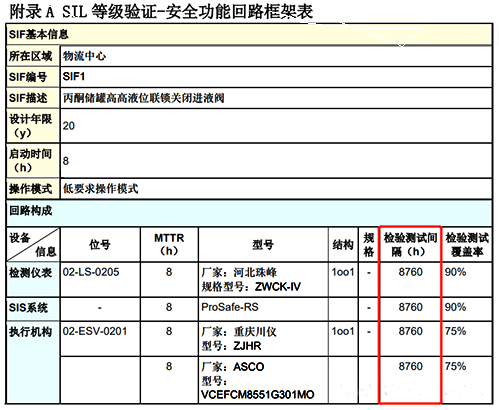Select the 检验测试间隔(h) column header
Screen dimensions: 499x410
click(x=410, y=245)
